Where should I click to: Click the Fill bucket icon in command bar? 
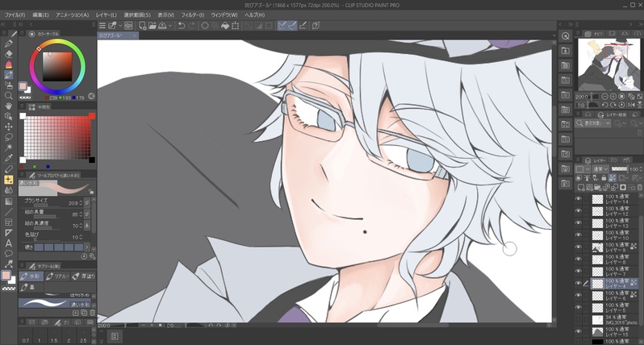pos(225,26)
